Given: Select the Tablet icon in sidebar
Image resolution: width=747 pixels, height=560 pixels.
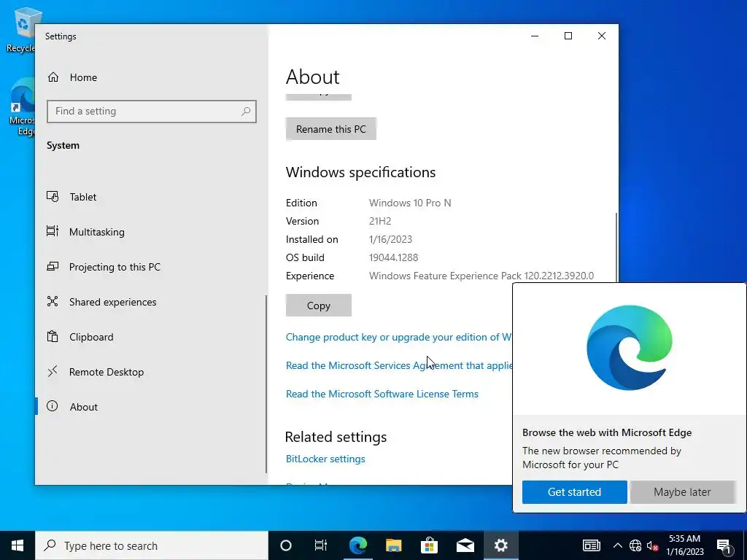Looking at the screenshot, I should 53,197.
